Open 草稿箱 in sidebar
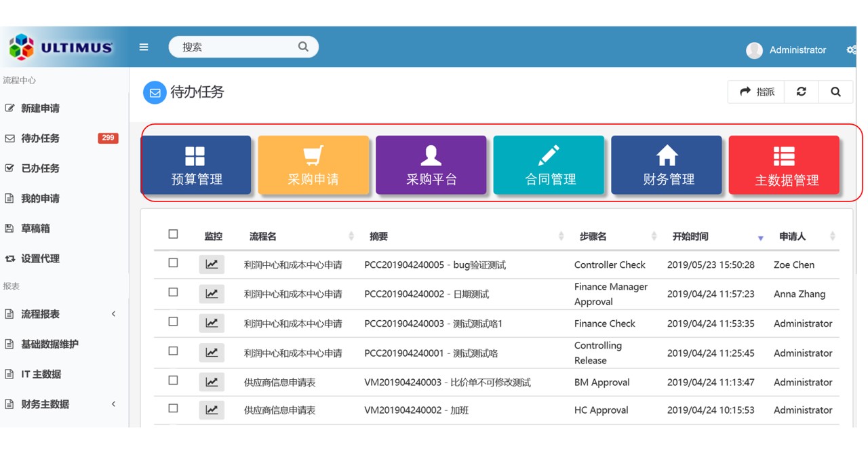This screenshot has width=868, height=449. 35,229
